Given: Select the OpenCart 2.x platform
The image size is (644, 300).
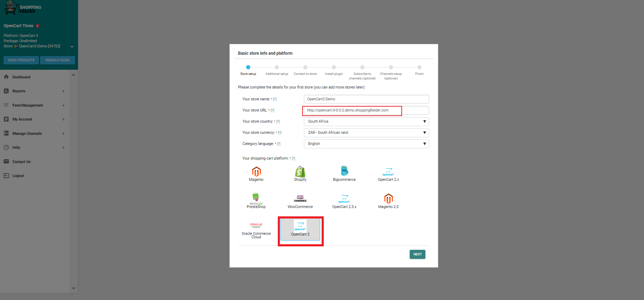Looking at the screenshot, I should tap(388, 175).
